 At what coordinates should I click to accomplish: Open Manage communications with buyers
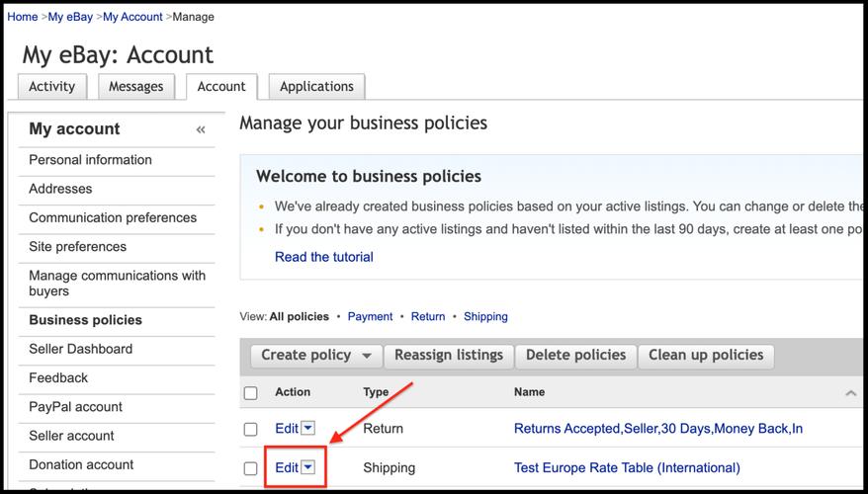(117, 284)
